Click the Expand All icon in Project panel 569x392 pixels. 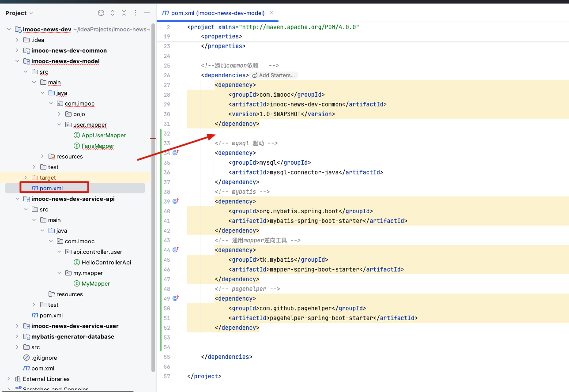click(113, 13)
